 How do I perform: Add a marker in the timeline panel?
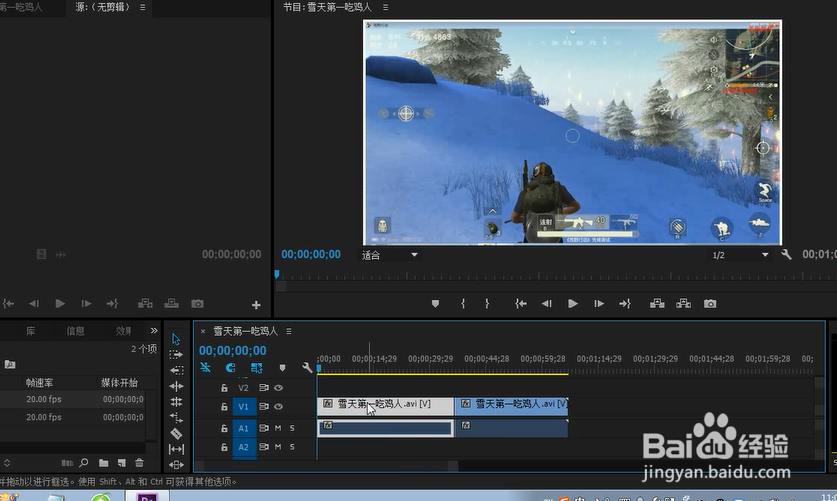(x=282, y=368)
